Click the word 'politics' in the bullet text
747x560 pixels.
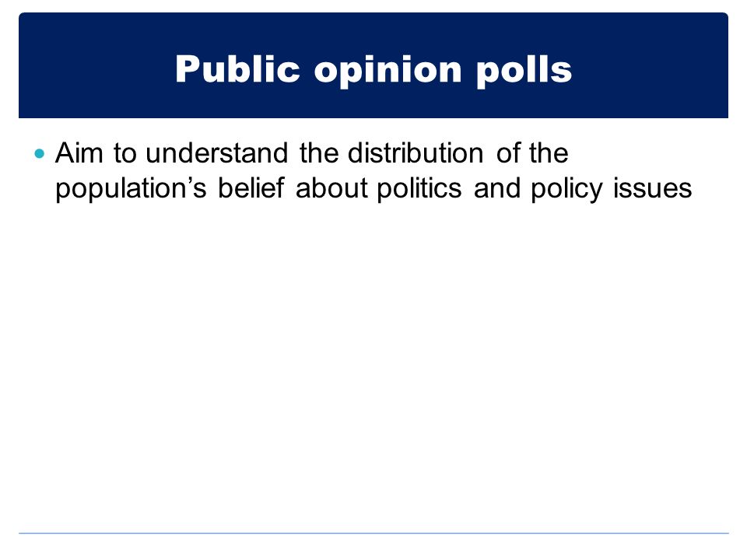pos(419,188)
